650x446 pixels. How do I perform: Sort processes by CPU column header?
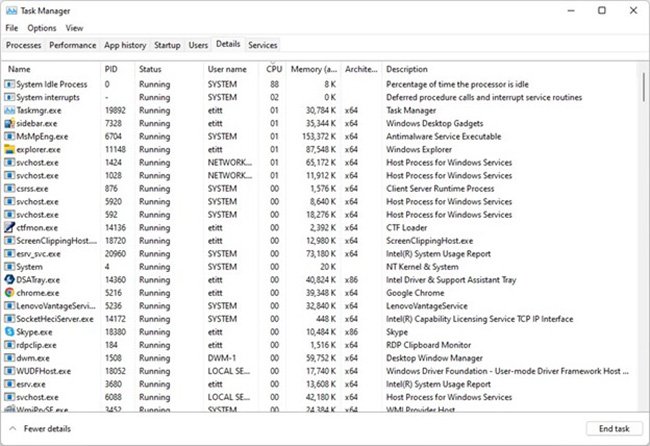tap(274, 69)
